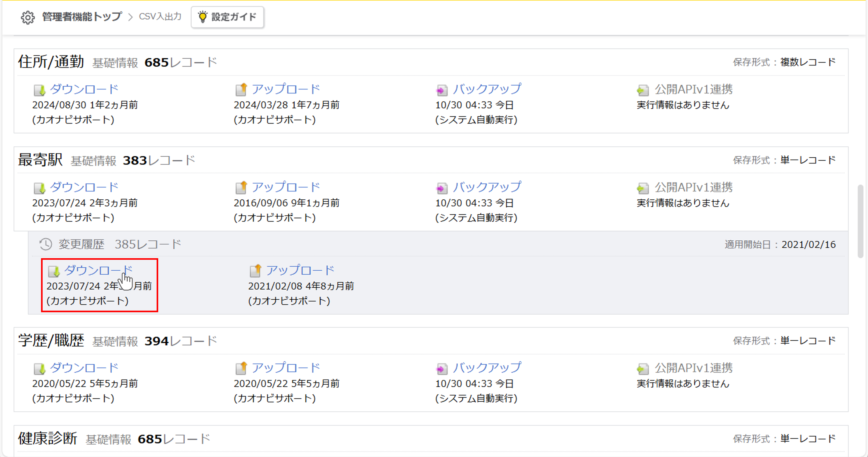Screen dimensions: 868x457
Task: Go to 管理者機能トップ breadcrumb link
Action: tap(82, 17)
